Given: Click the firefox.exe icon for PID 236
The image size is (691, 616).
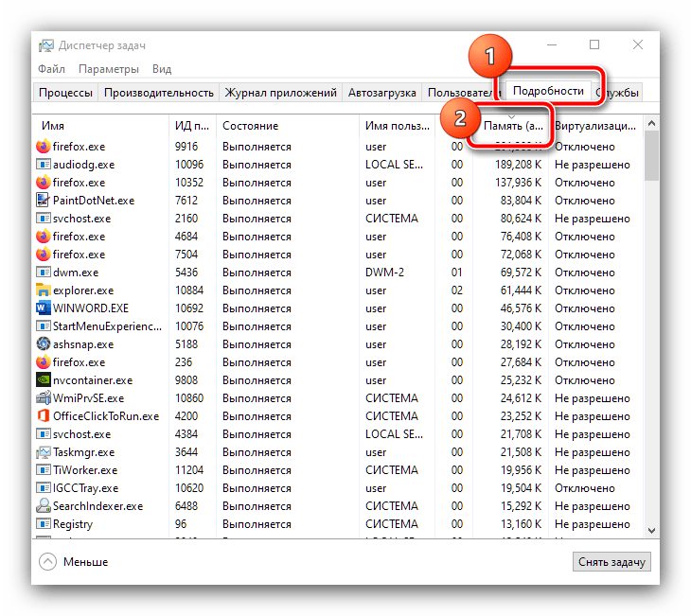Looking at the screenshot, I should pyautogui.click(x=44, y=362).
